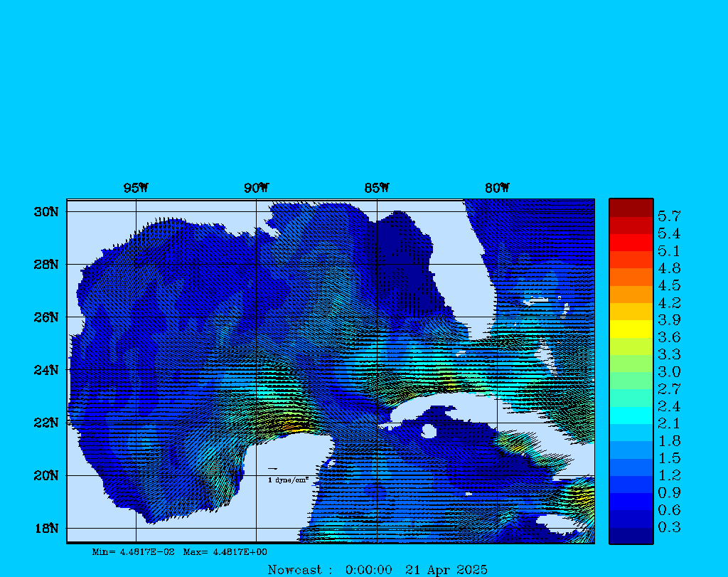Click the Nowcast date 21 Apr 2025
The width and height of the screenshot is (728, 577).
pyautogui.click(x=446, y=570)
